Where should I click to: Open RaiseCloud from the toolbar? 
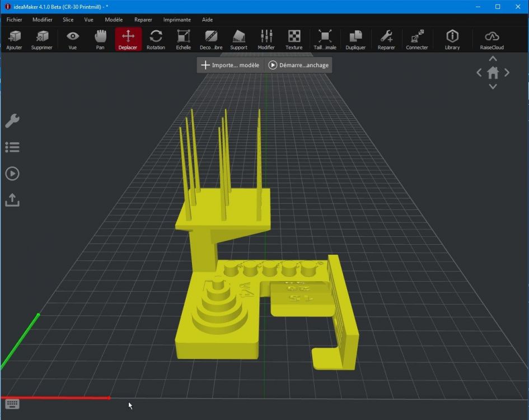click(x=491, y=39)
